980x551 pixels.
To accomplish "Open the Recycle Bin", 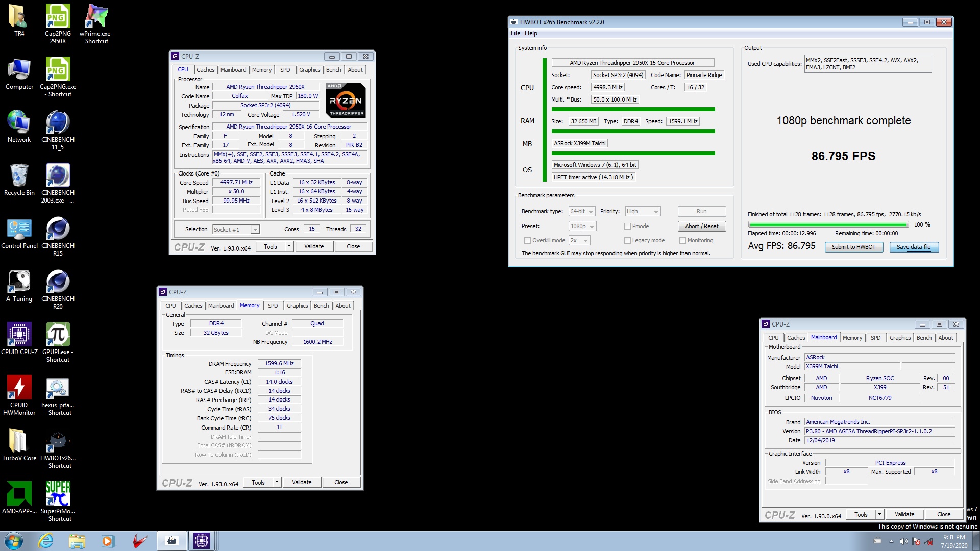I will pos(19,180).
